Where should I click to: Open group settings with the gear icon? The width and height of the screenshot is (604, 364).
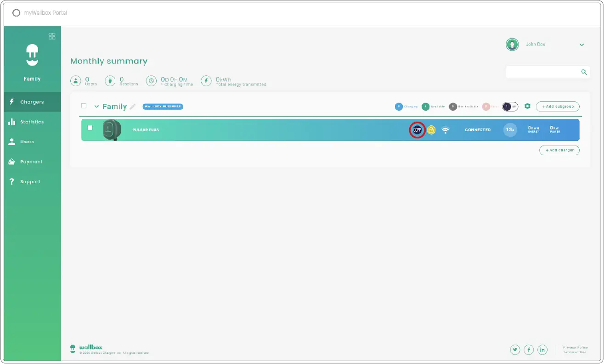527,106
